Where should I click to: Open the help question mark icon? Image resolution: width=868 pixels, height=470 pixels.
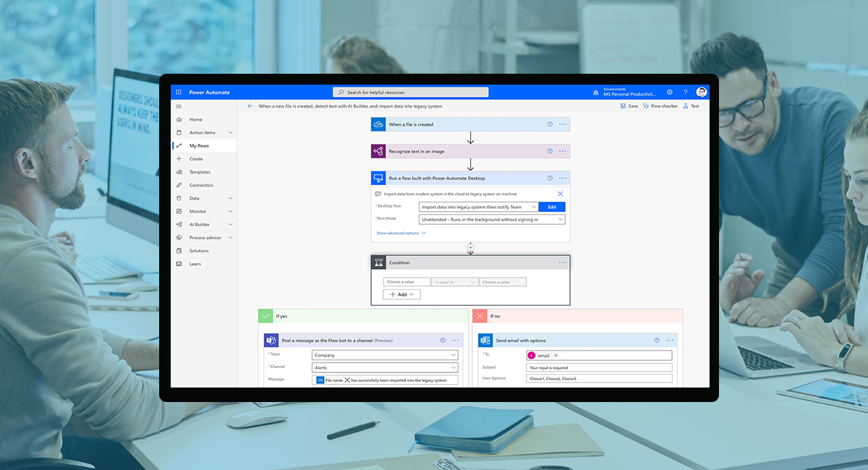pyautogui.click(x=686, y=93)
